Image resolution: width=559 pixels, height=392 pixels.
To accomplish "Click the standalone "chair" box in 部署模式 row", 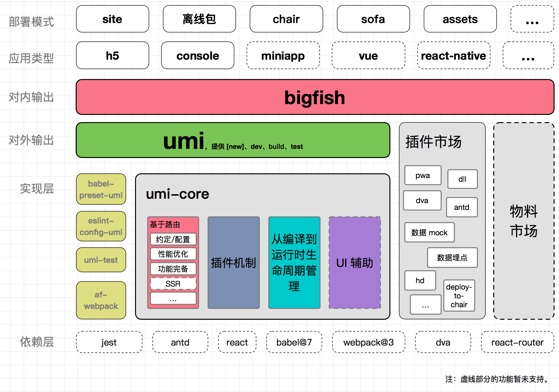I will (x=286, y=19).
